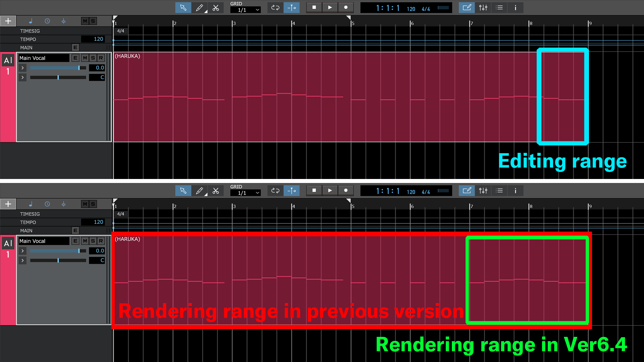This screenshot has width=644, height=362.
Task: Arm the Main Vocal track for recording
Action: click(101, 58)
